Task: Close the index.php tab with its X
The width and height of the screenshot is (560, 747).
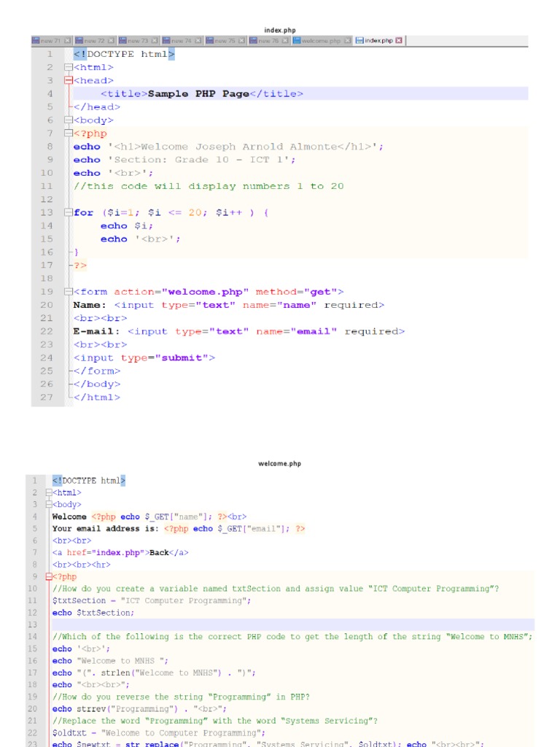Action: click(399, 41)
